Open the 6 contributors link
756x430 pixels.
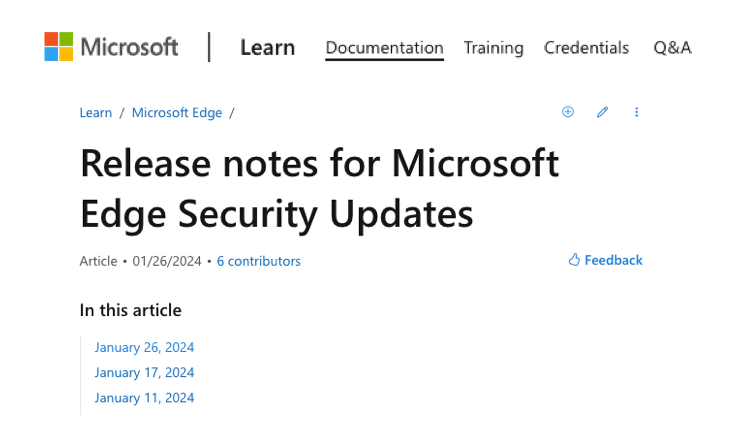[x=258, y=261]
